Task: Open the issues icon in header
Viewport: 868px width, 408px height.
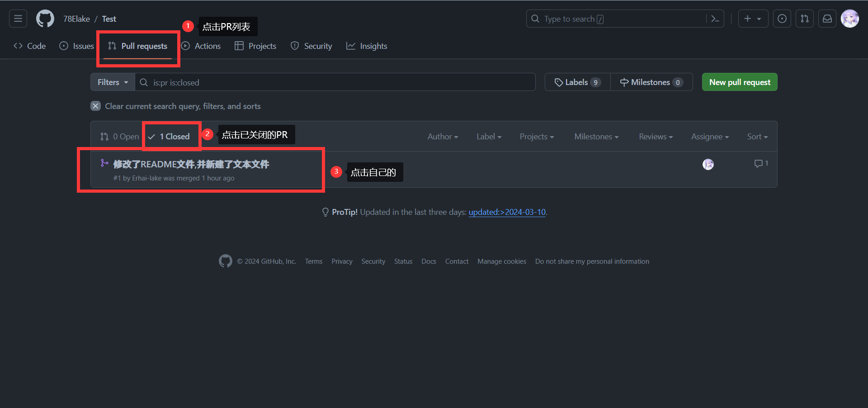Action: 782,19
